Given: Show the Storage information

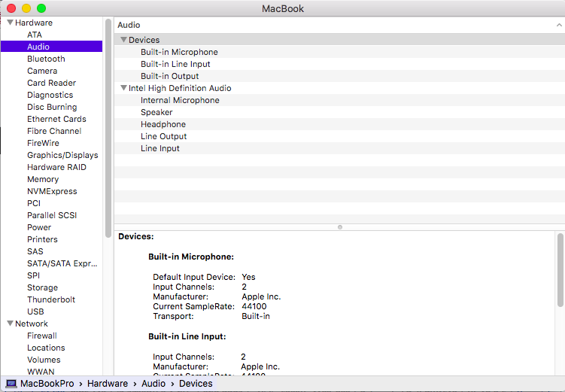Looking at the screenshot, I should (x=42, y=287).
